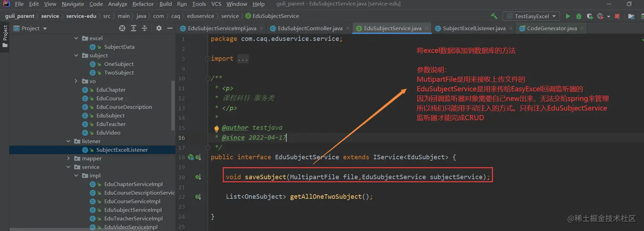Screen dimensions: 644x231
Task: Open the TestEasyExcel run configuration dropdown
Action: pyautogui.click(x=531, y=16)
